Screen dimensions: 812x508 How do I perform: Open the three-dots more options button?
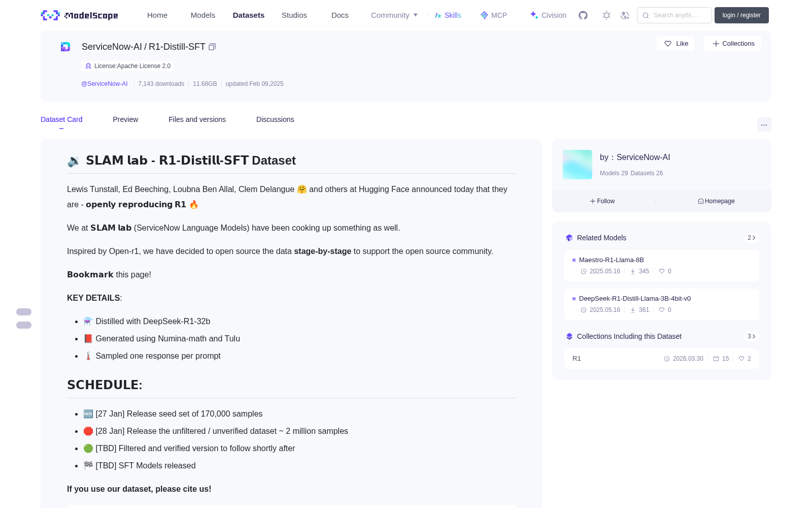tap(764, 125)
